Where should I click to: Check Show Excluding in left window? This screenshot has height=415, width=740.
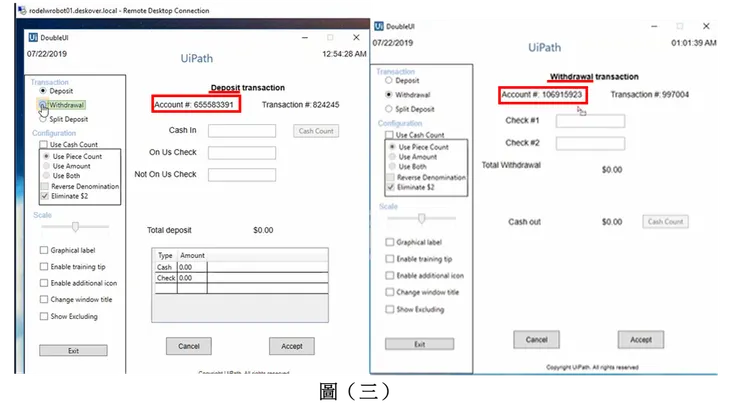[x=44, y=316]
